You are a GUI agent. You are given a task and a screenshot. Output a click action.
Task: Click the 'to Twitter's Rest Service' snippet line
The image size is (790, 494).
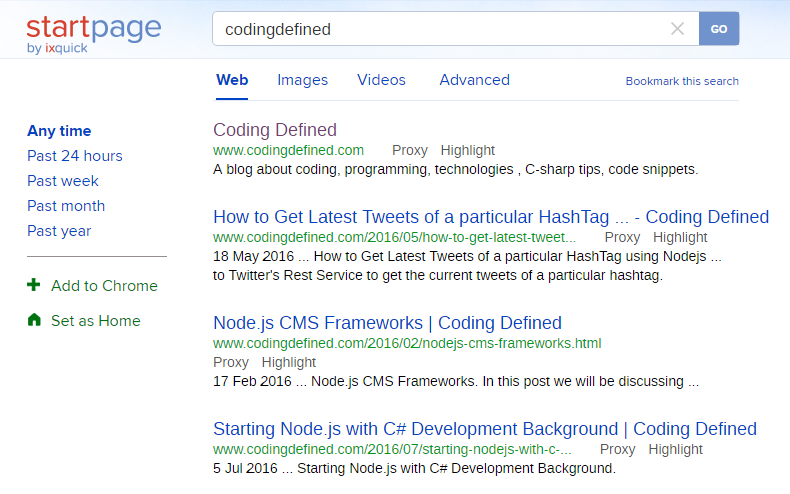tap(438, 276)
